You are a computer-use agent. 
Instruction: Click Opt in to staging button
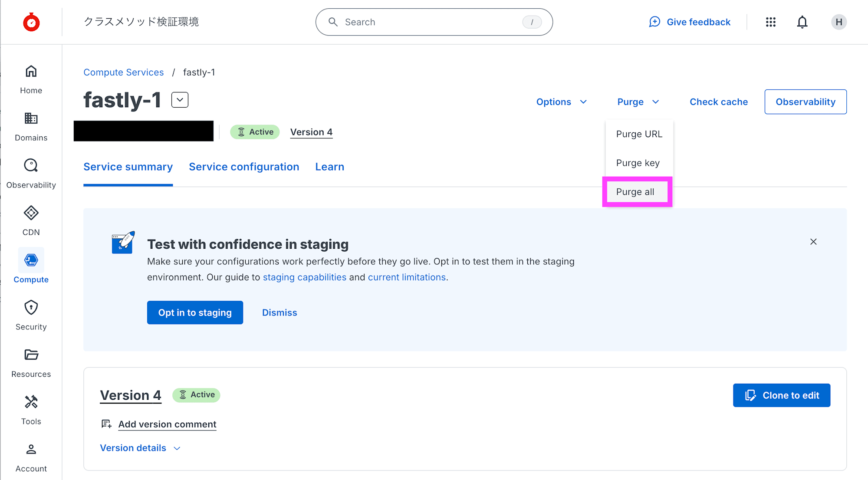coord(195,312)
